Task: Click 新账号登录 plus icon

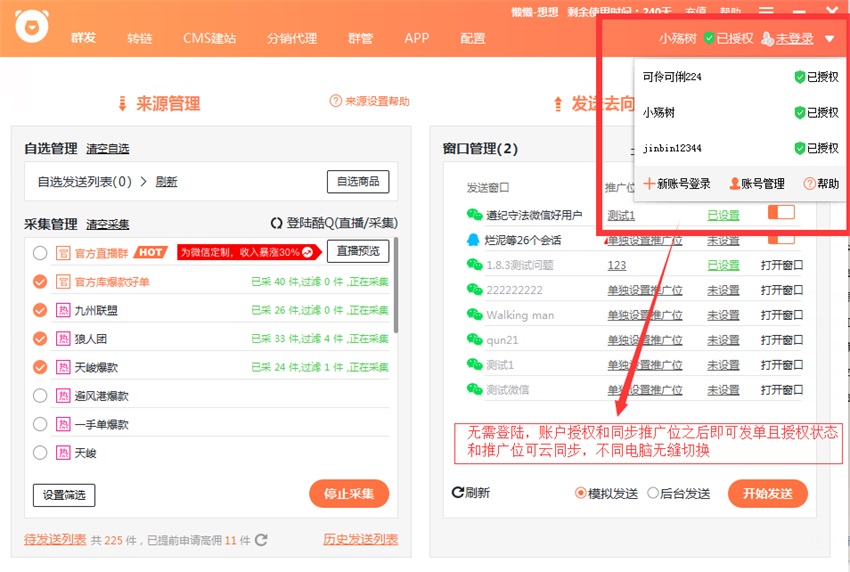Action: click(x=649, y=183)
